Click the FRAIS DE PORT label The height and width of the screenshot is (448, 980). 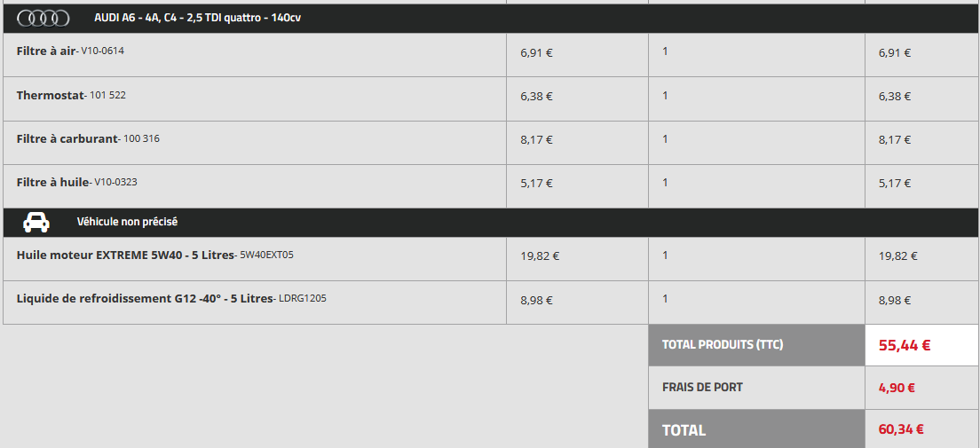pyautogui.click(x=702, y=387)
